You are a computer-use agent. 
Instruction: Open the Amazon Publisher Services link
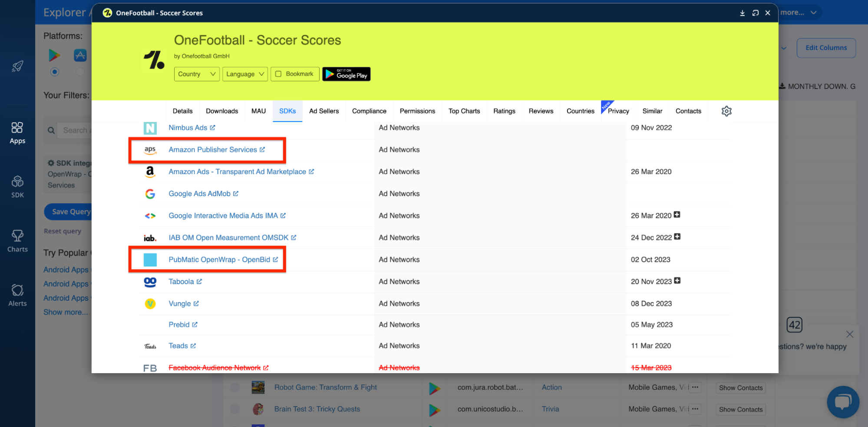213,150
